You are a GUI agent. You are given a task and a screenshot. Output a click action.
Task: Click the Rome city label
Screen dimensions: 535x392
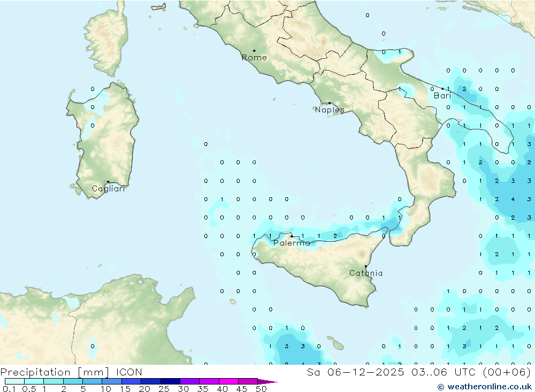254,58
